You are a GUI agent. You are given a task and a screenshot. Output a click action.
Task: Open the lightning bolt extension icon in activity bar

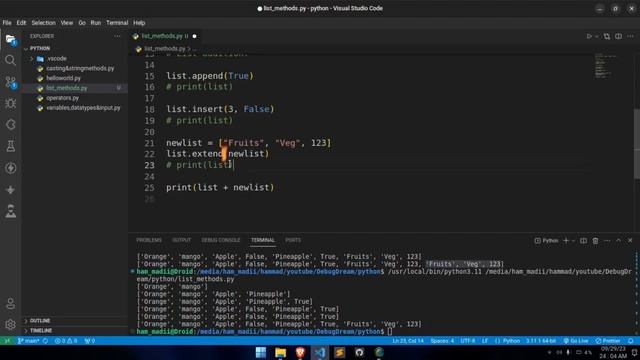tap(11, 168)
